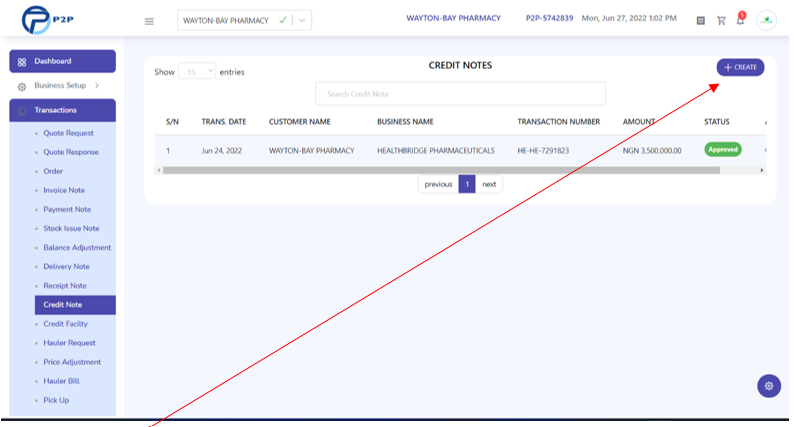Click the S/N column header
The height and width of the screenshot is (427, 795).
172,122
